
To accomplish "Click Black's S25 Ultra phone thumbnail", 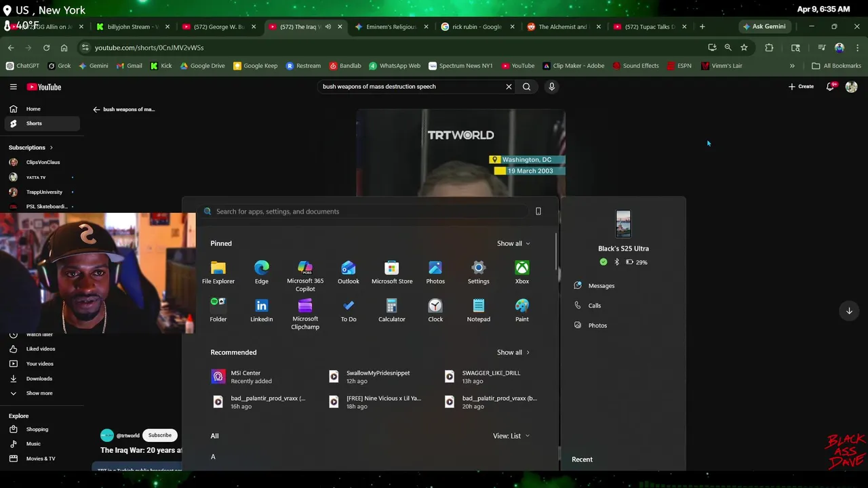I will [x=623, y=224].
